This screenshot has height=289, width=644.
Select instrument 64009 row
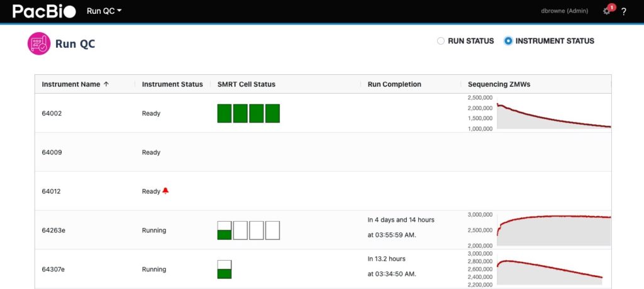click(x=52, y=153)
